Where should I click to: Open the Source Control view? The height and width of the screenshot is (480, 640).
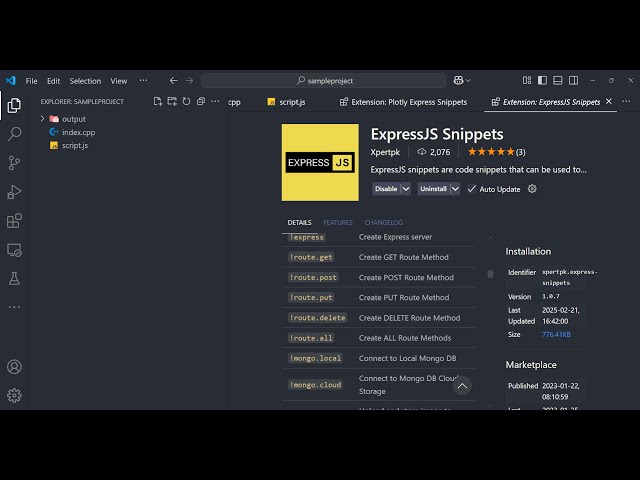click(x=14, y=162)
